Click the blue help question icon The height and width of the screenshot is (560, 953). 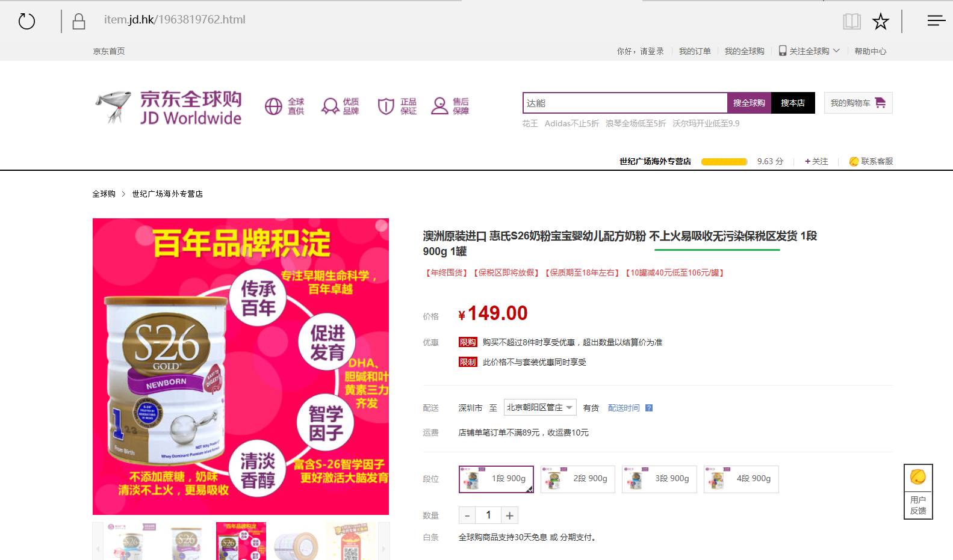(649, 408)
